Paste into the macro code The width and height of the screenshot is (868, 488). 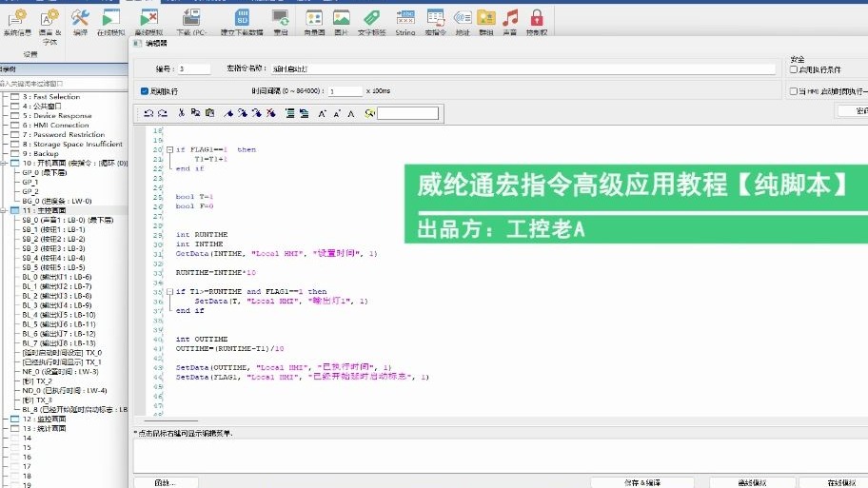[x=209, y=113]
